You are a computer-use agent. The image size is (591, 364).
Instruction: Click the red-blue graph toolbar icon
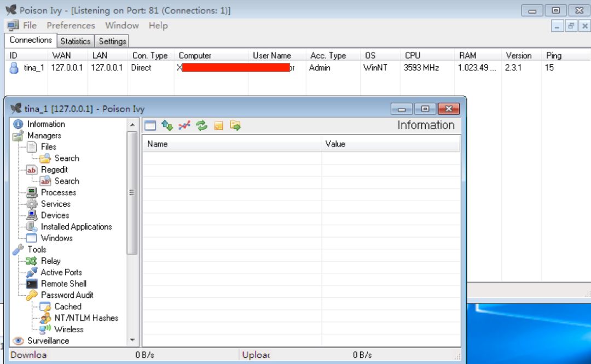[x=184, y=125]
